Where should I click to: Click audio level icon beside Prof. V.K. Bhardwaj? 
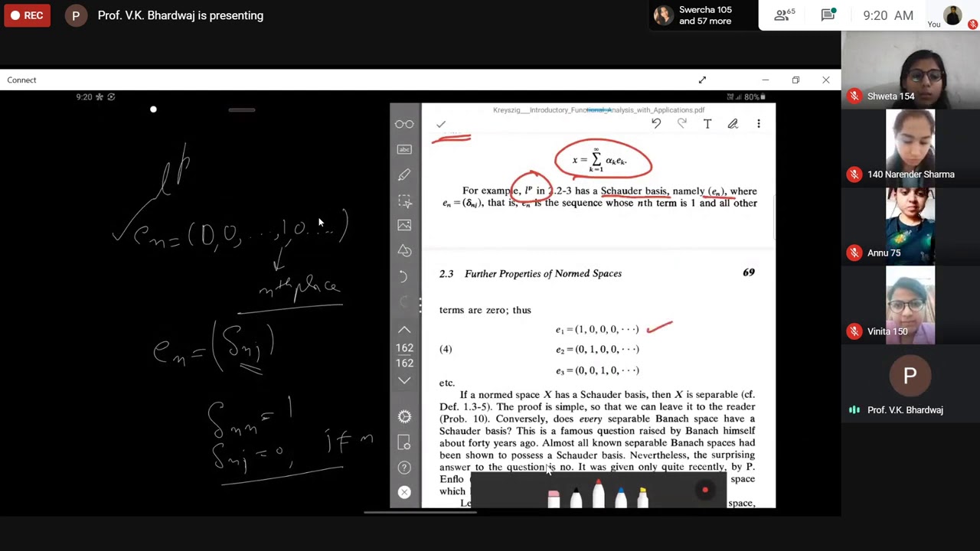tap(854, 410)
